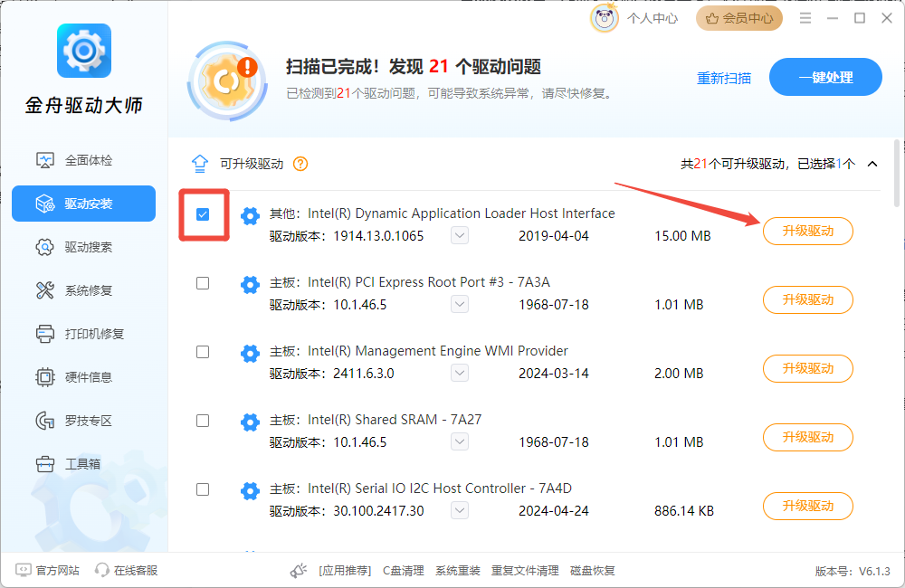The width and height of the screenshot is (905, 588).
Task: Open 会员中心 button
Action: [739, 18]
